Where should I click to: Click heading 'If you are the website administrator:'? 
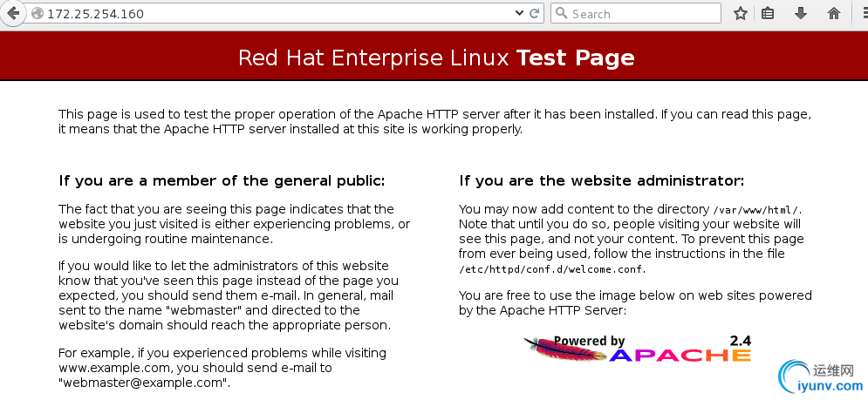(602, 181)
